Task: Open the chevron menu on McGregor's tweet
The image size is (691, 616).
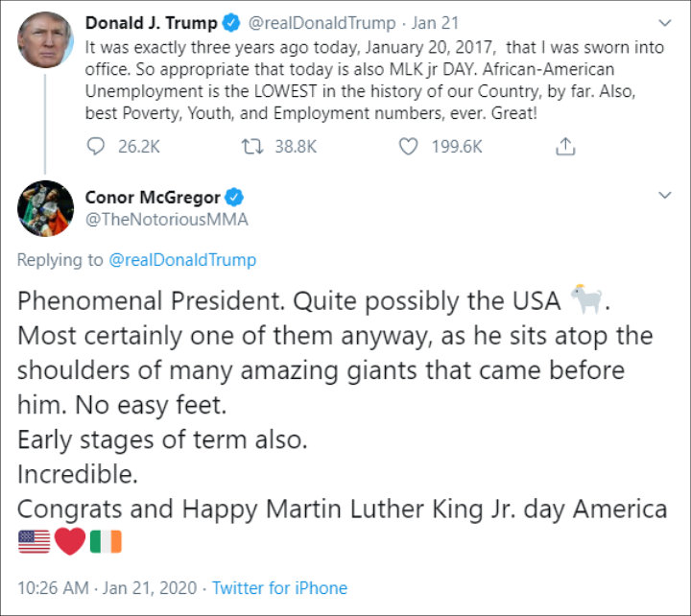Action: [664, 195]
